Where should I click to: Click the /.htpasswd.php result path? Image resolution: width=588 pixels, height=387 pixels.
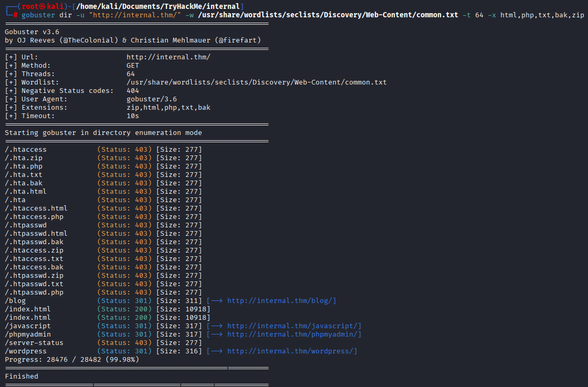click(x=34, y=292)
